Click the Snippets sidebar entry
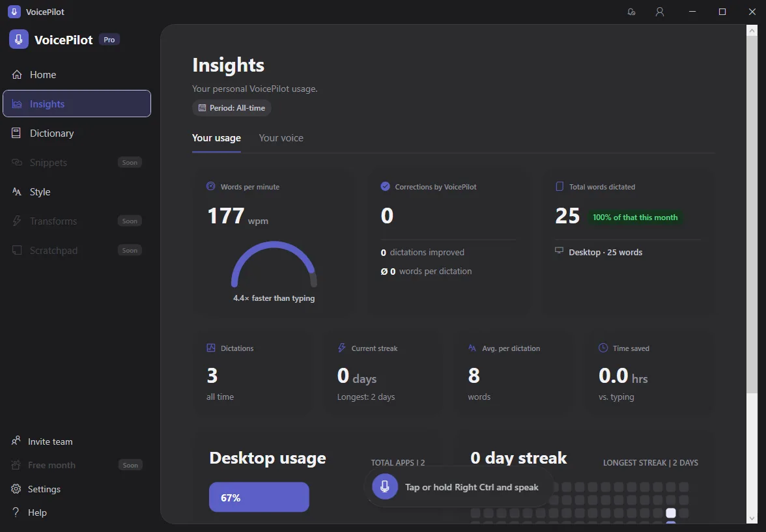The image size is (766, 532). pyautogui.click(x=77, y=162)
